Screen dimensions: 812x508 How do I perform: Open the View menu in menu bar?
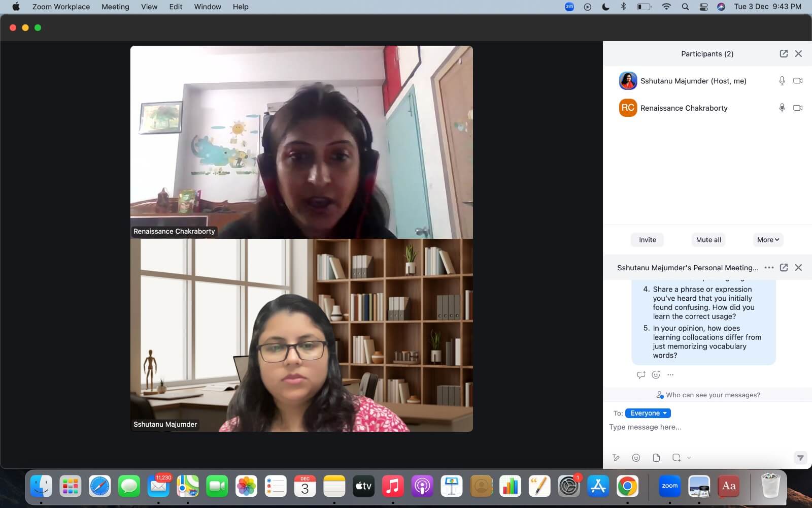149,7
